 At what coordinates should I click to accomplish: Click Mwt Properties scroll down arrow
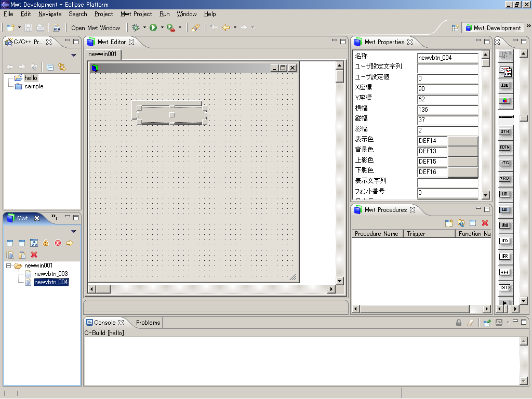point(486,195)
